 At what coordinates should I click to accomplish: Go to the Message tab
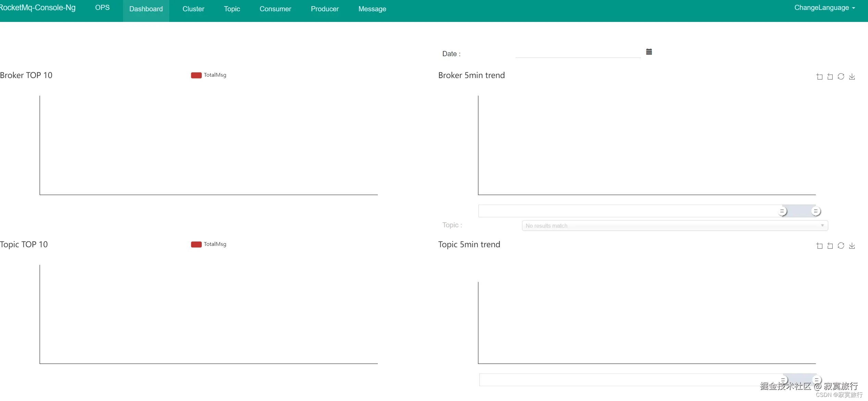372,9
